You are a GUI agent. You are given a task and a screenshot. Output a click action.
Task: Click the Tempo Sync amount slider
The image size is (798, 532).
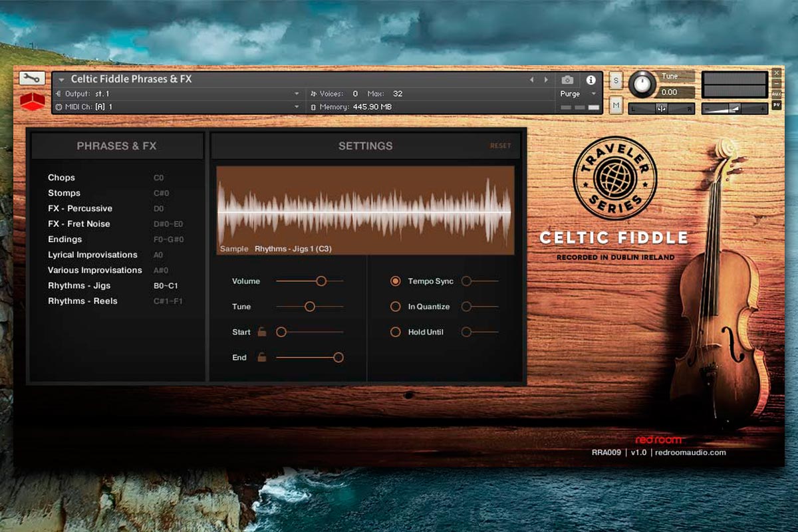point(479,281)
